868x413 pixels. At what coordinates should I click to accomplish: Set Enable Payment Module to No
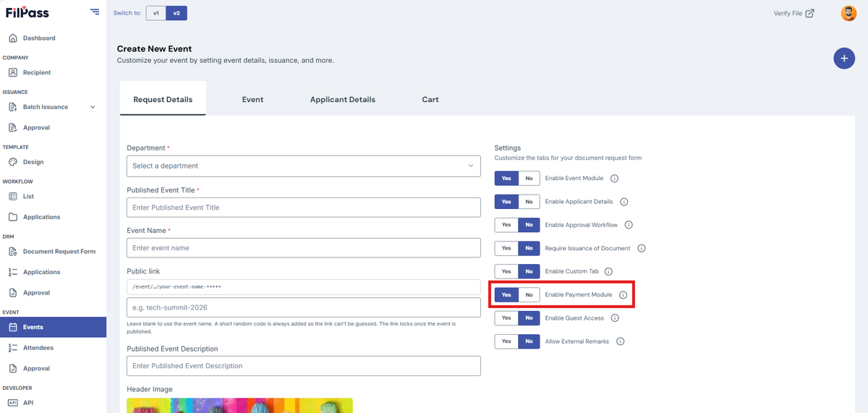pyautogui.click(x=529, y=294)
